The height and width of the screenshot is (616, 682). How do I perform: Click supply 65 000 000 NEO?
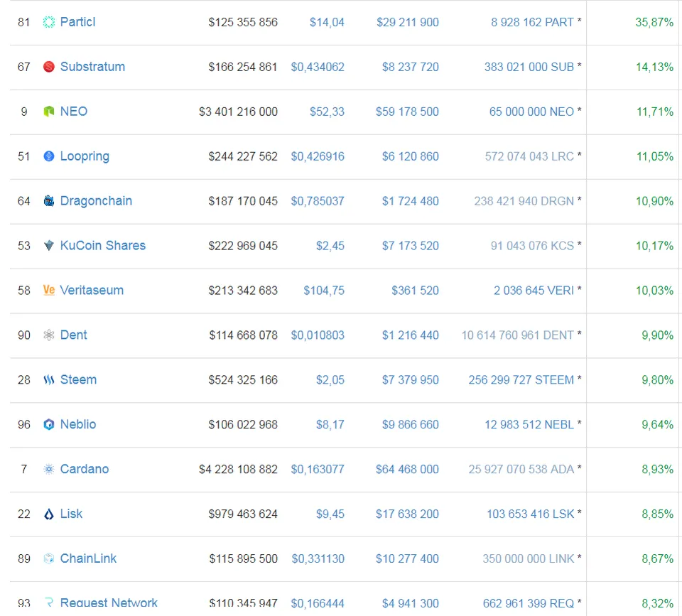pos(531,112)
